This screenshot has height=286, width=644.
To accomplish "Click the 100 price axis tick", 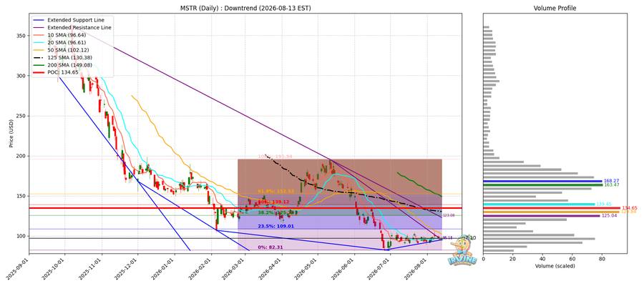I will coord(21,237).
